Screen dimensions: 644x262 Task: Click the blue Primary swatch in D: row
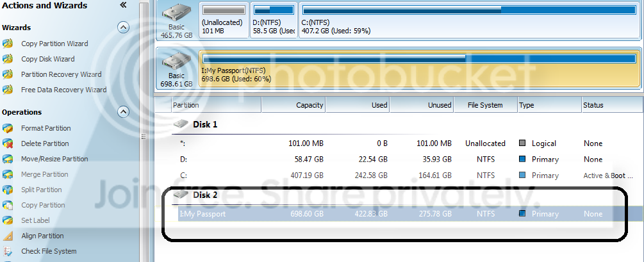tap(522, 160)
